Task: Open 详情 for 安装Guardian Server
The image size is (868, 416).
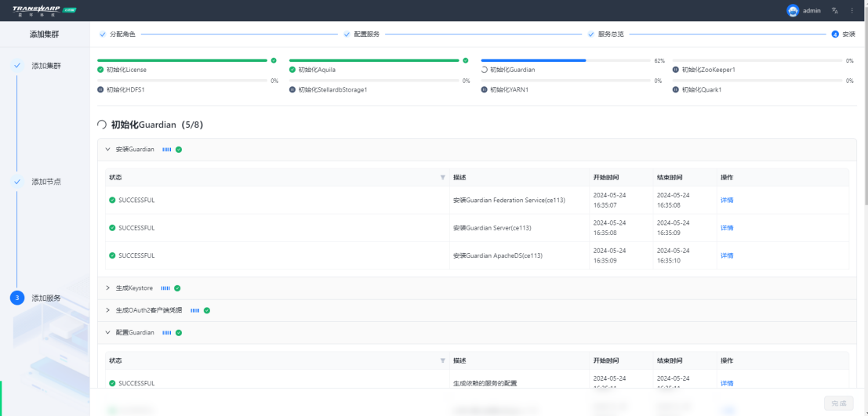Action: [727, 228]
